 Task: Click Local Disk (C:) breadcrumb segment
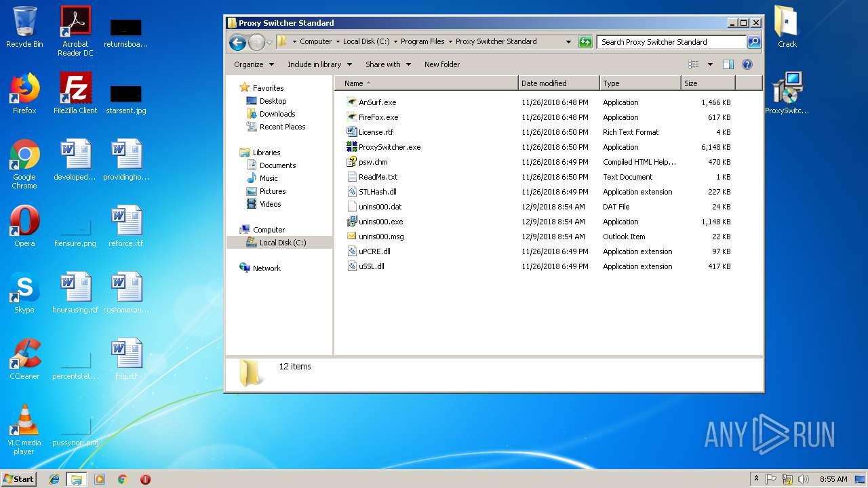(x=366, y=42)
